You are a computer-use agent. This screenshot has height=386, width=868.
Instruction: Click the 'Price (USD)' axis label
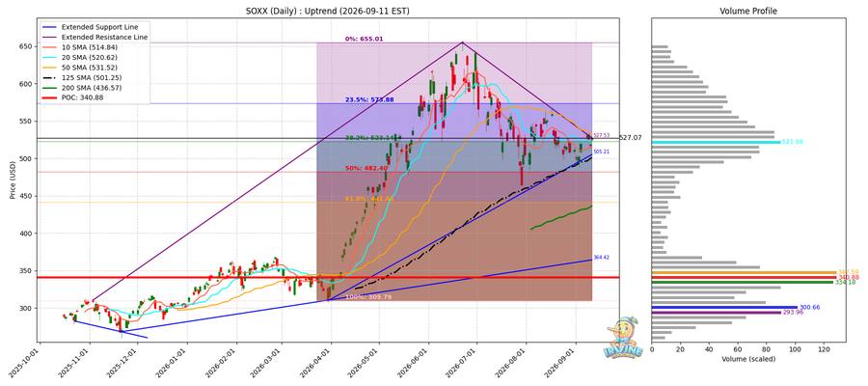[x=14, y=180]
